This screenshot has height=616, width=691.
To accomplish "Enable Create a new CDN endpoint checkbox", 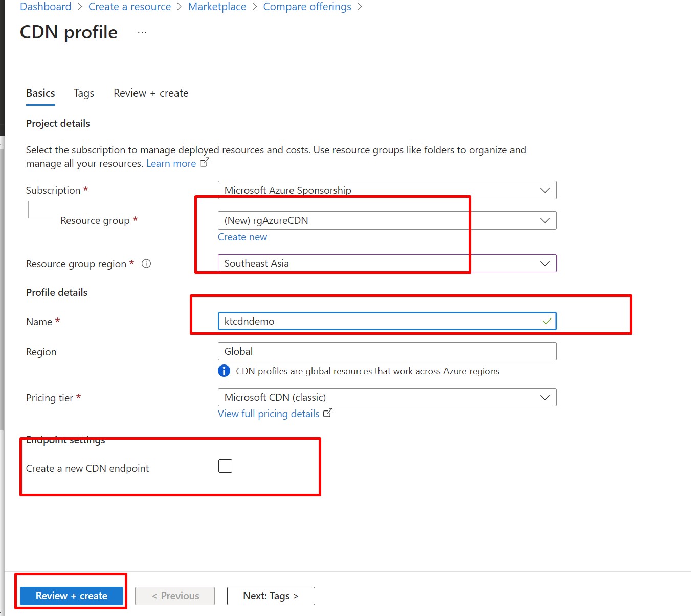I will point(225,466).
